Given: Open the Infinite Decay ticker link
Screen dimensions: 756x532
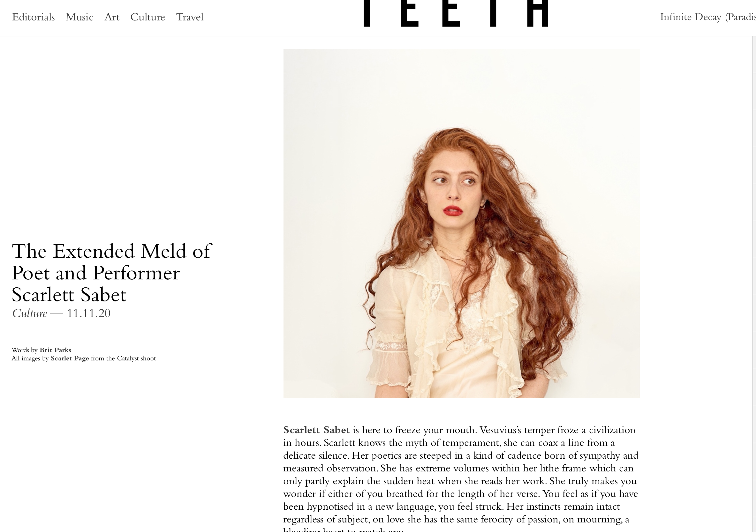Looking at the screenshot, I should coord(708,17).
